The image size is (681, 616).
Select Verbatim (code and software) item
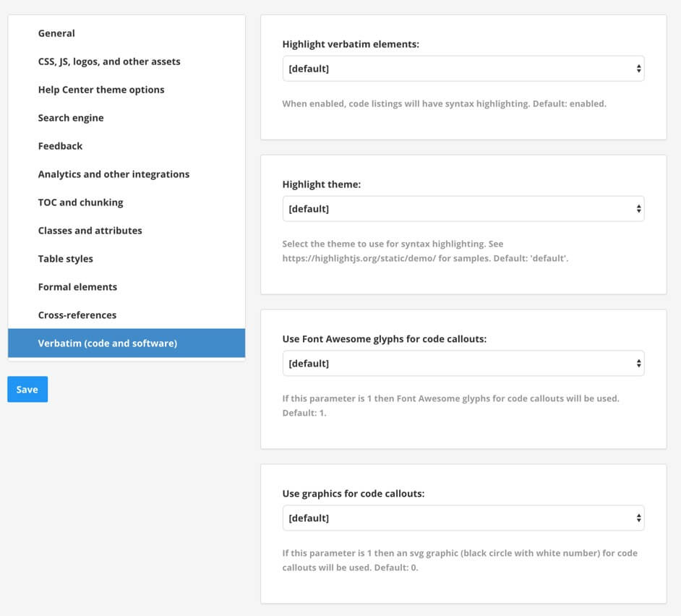click(x=107, y=343)
